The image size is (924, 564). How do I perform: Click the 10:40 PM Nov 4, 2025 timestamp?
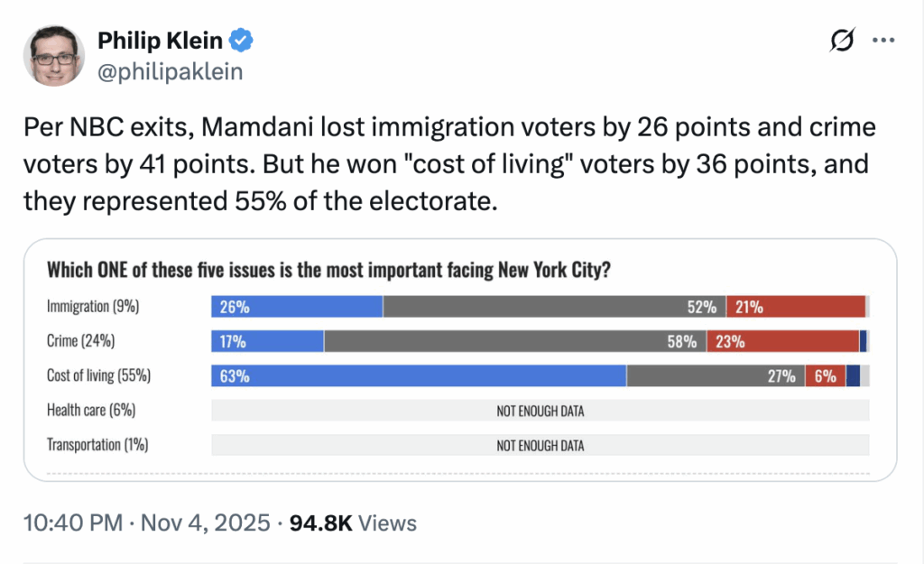tap(147, 522)
